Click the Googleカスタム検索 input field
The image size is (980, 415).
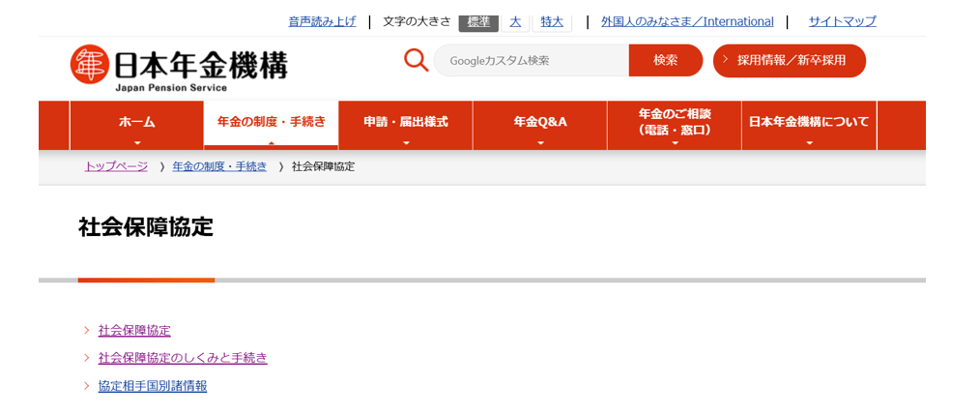tap(532, 61)
